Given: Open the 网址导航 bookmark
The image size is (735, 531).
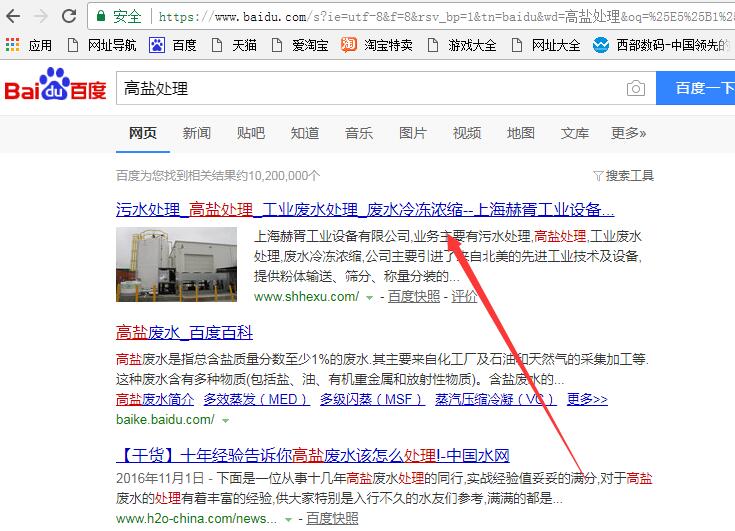Looking at the screenshot, I should (102, 45).
